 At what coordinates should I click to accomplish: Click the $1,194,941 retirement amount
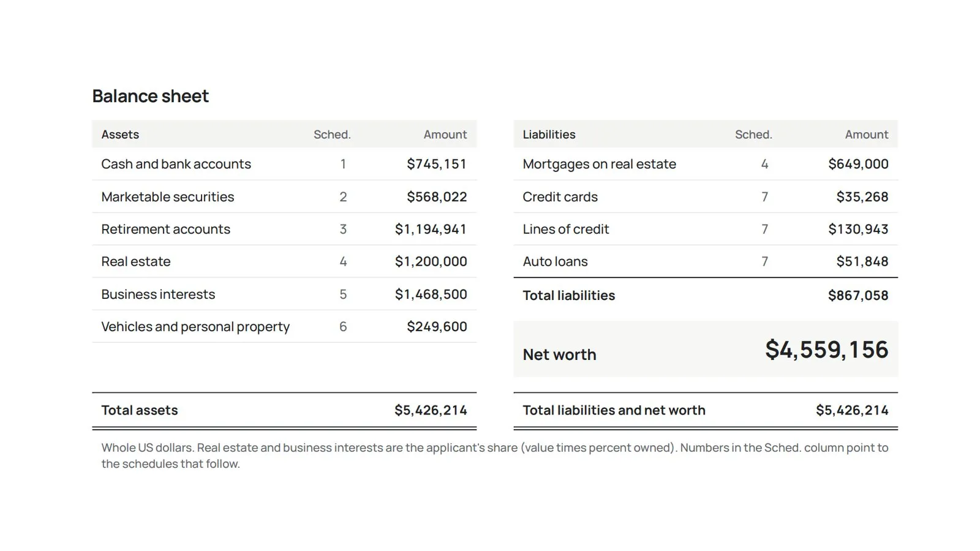[431, 229]
